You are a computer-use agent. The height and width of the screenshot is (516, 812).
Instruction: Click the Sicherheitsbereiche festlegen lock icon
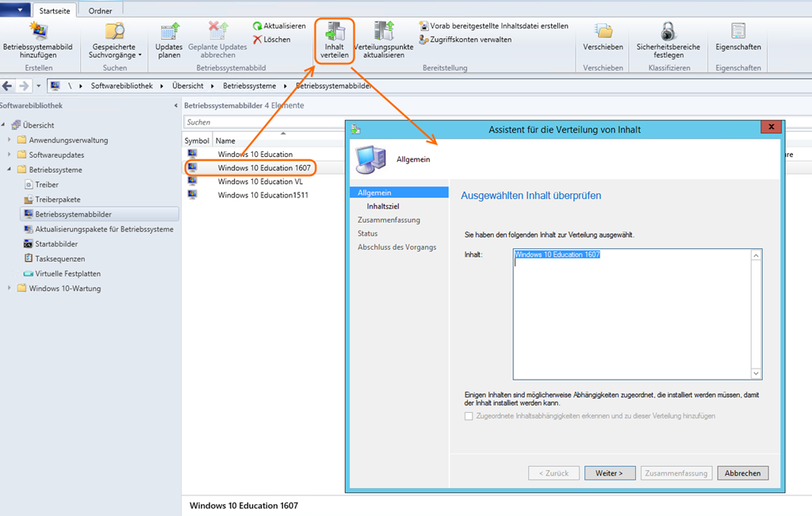[668, 32]
